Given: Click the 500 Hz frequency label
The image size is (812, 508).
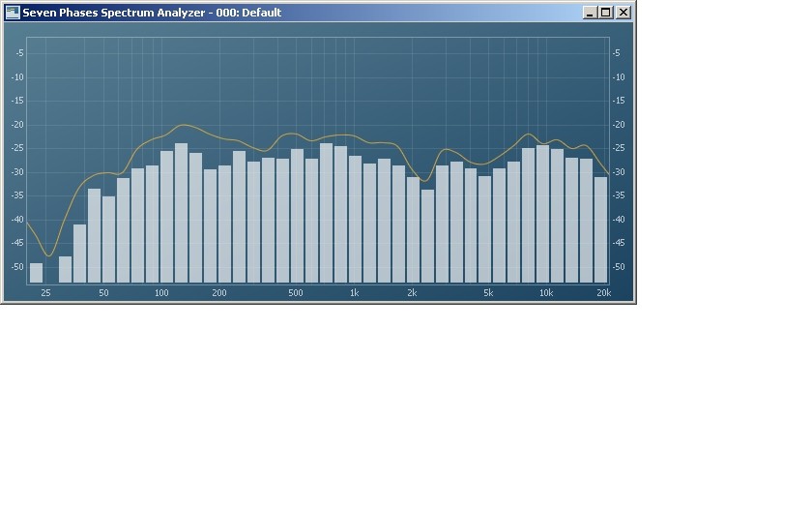Looking at the screenshot, I should (x=296, y=293).
